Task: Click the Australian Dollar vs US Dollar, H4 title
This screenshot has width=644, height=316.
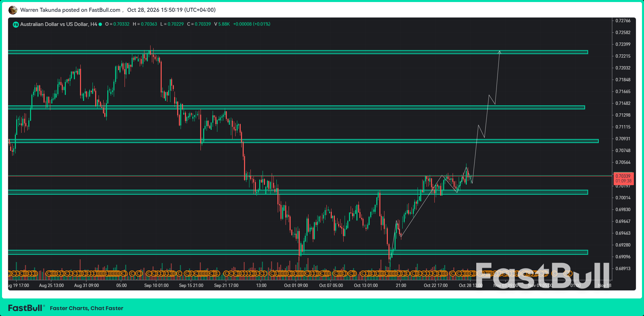Action: click(x=58, y=24)
